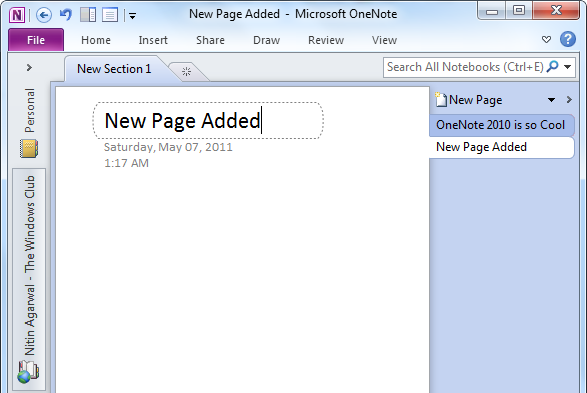587x393 pixels.
Task: Open the 'OneNote 2010 is so Cool' page
Action: tap(501, 125)
